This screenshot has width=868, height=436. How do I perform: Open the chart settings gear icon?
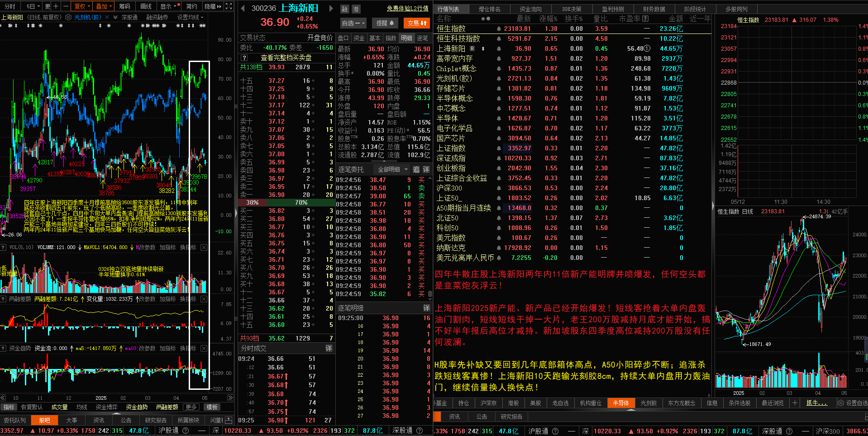click(68, 17)
